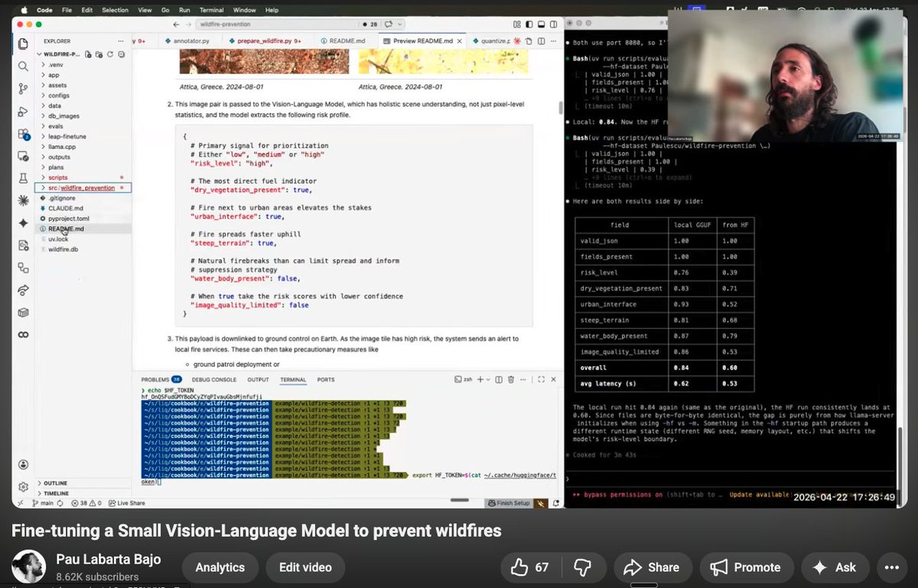918x588 pixels.
Task: Open Explorer more actions ellipsis
Action: point(119,41)
